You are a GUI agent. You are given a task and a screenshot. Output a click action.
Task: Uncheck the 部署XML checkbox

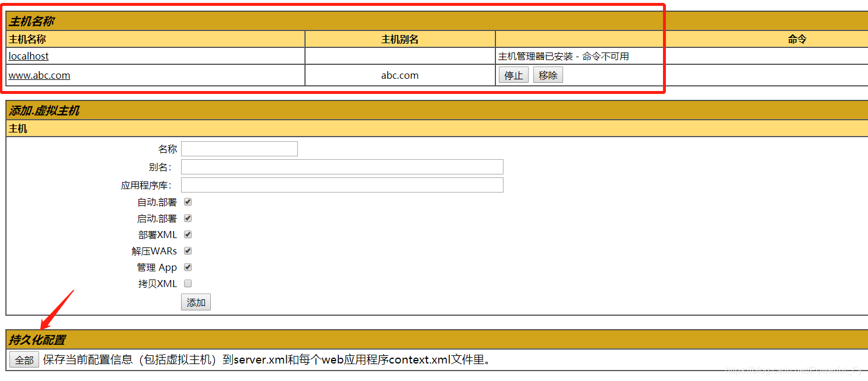point(188,234)
